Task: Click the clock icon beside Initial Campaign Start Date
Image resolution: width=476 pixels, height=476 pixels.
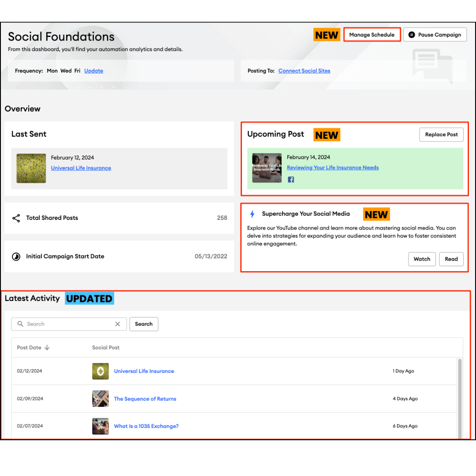Action: click(16, 257)
